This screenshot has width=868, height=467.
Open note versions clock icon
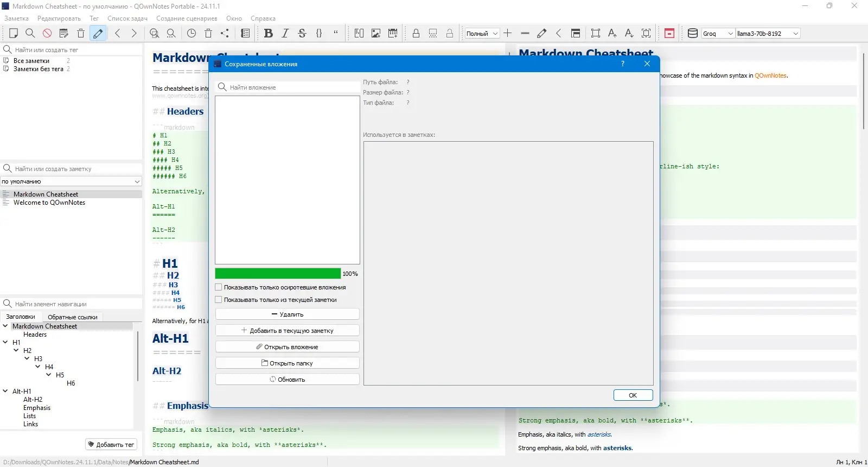tap(192, 33)
